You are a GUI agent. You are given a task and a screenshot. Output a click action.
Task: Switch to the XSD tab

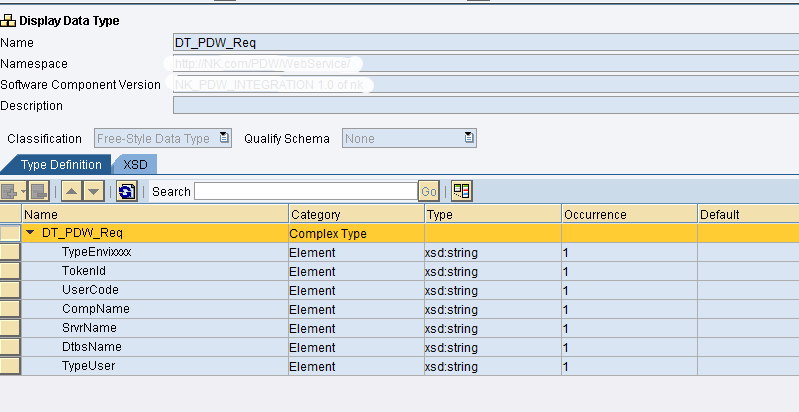pyautogui.click(x=135, y=164)
